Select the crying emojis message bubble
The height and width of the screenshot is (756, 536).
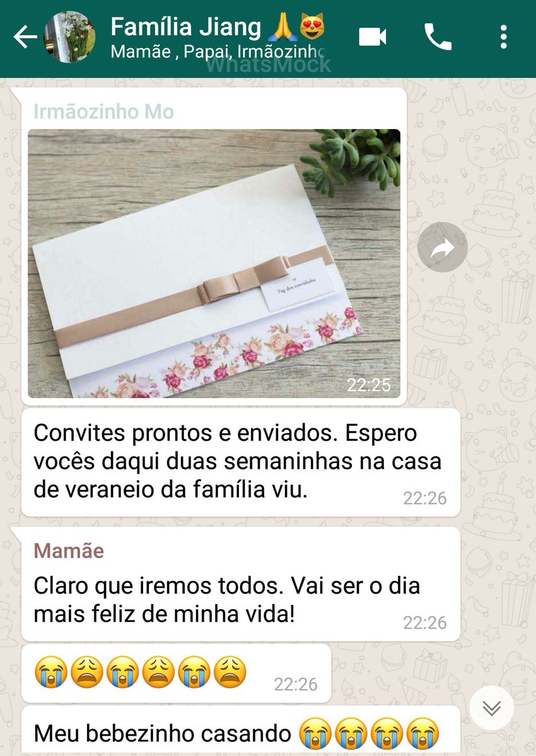pos(176,673)
